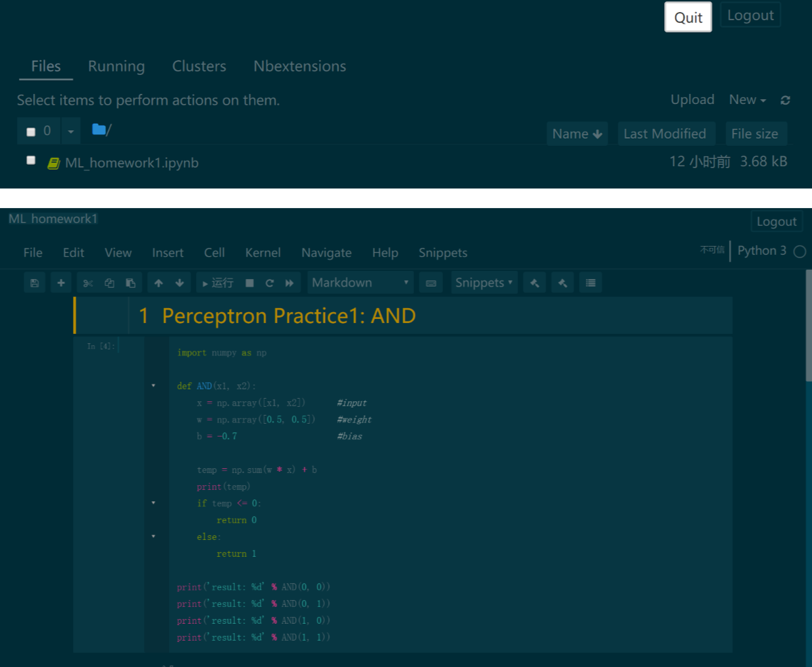Click the 不可信 trust indicator
This screenshot has height=667, width=812.
(x=712, y=250)
